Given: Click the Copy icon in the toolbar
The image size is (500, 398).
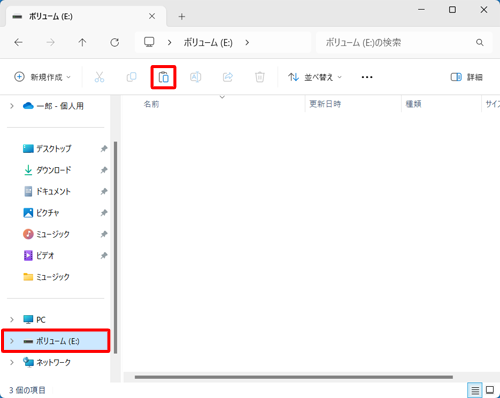Looking at the screenshot, I should [131, 77].
